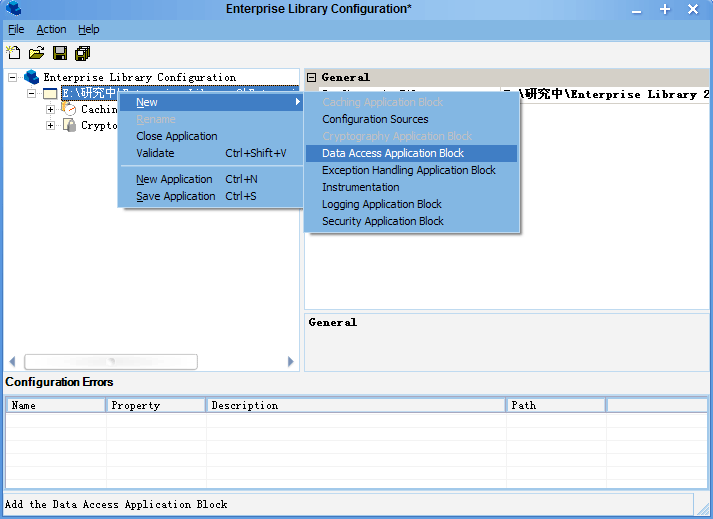This screenshot has height=519, width=713.
Task: Click the app logo in title bar
Action: click(14, 8)
